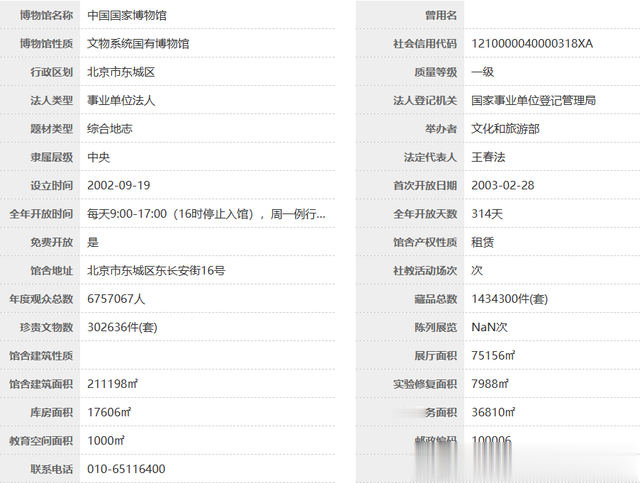
Task: Click the 陈列展览 label
Action: (x=436, y=327)
